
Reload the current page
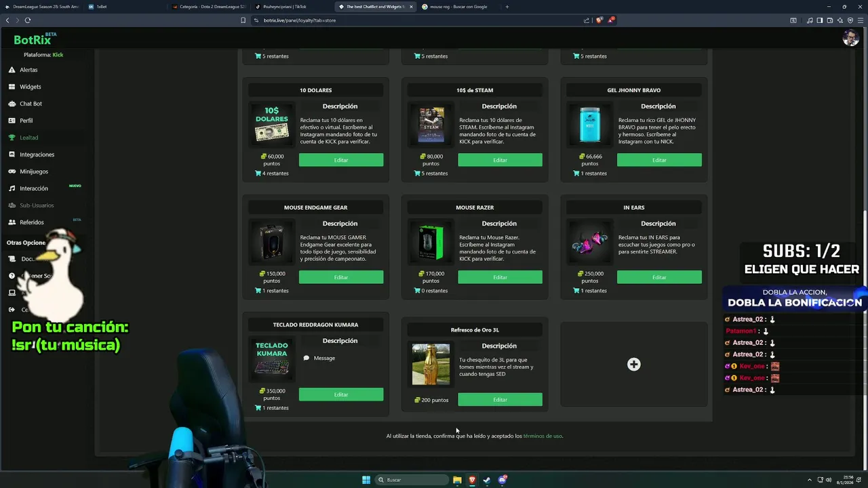click(x=28, y=20)
